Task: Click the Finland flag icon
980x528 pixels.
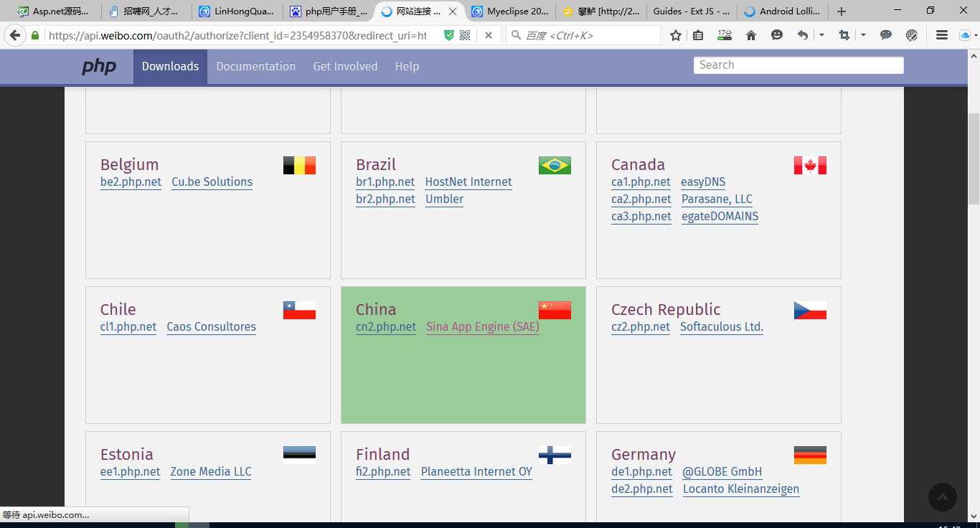Action: pyautogui.click(x=555, y=456)
